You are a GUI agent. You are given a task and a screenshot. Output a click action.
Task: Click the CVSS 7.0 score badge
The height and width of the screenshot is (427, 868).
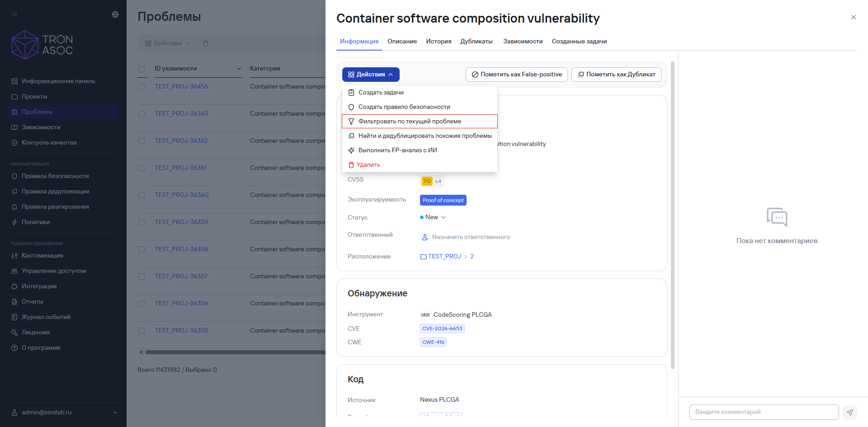coord(427,182)
